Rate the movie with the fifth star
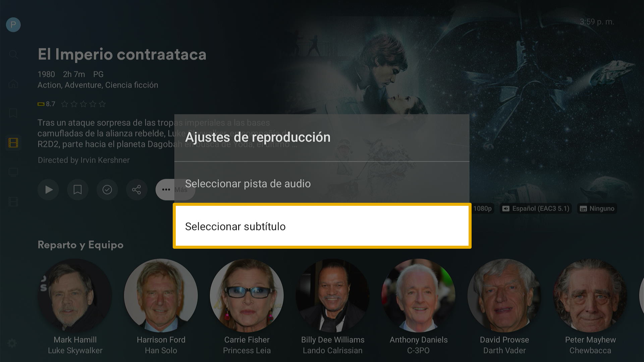 click(102, 104)
